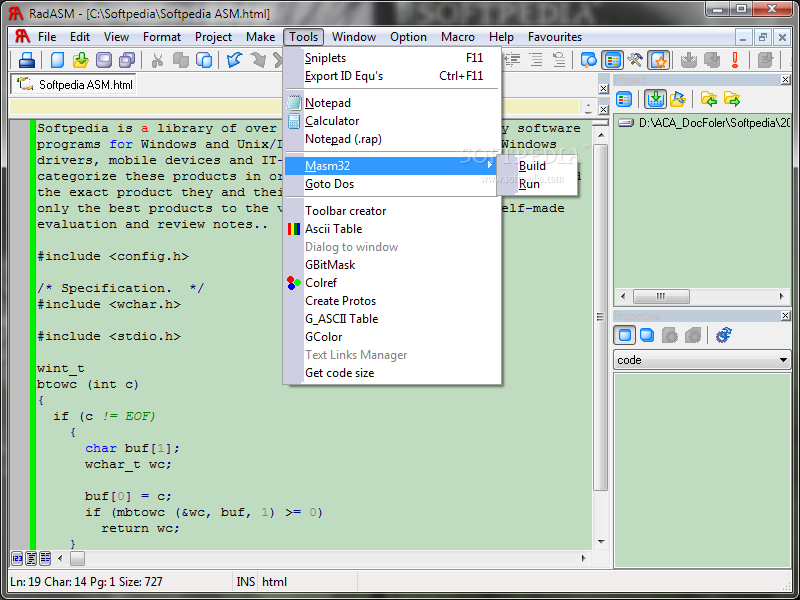Image resolution: width=800 pixels, height=600 pixels.
Task: Click the grayed Assemble basket icon
Action: 689,60
